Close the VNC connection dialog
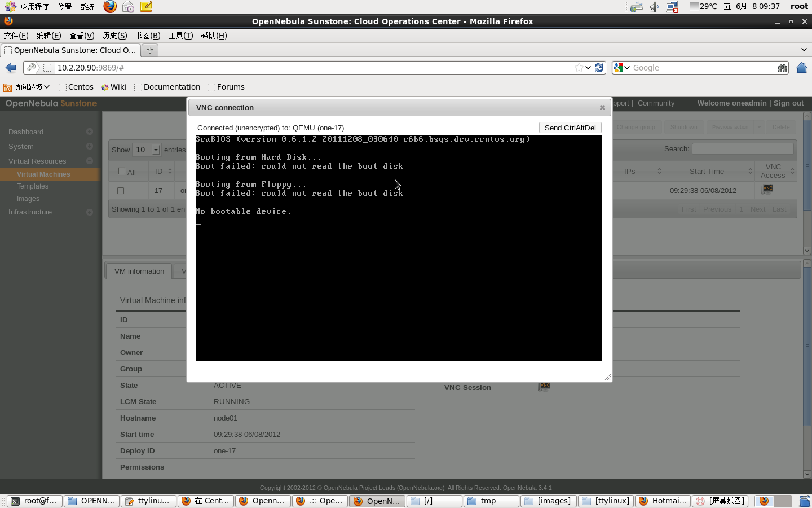This screenshot has height=508, width=812. (602, 107)
